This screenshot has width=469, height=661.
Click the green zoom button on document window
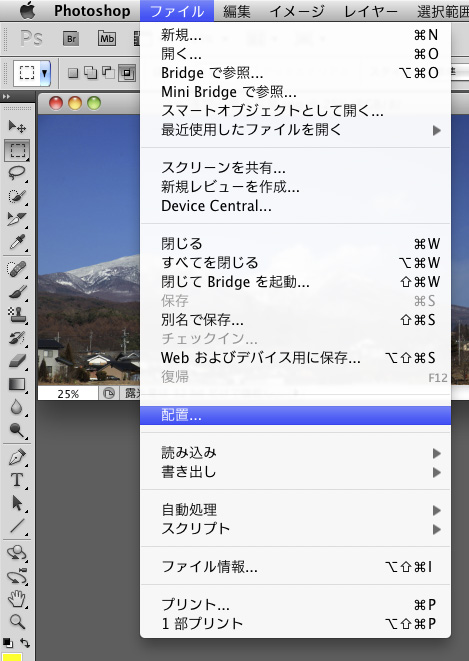tap(94, 103)
